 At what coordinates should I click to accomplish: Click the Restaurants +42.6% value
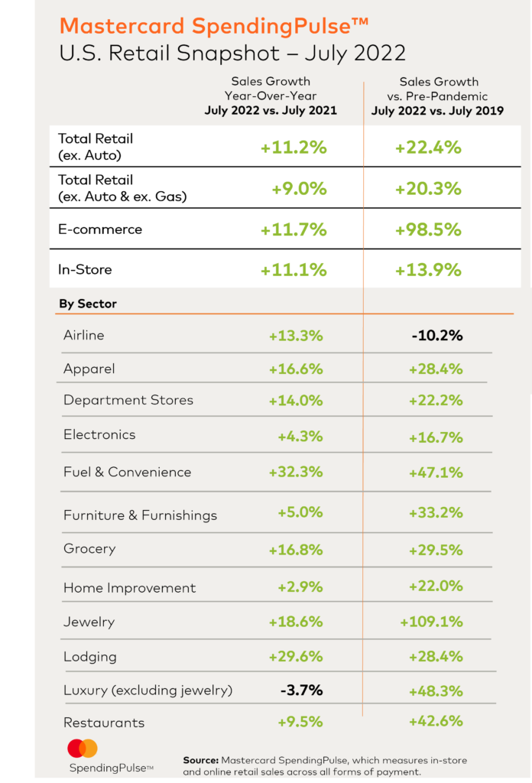436,721
